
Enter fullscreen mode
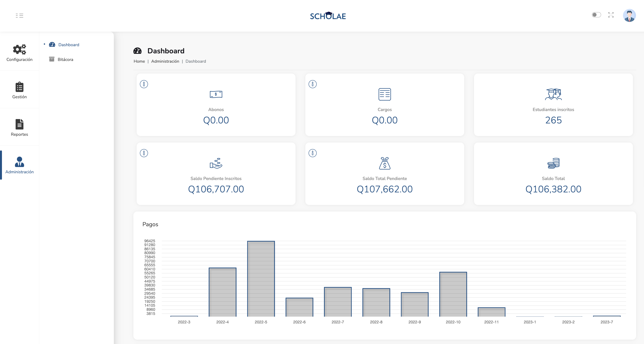[x=611, y=15]
